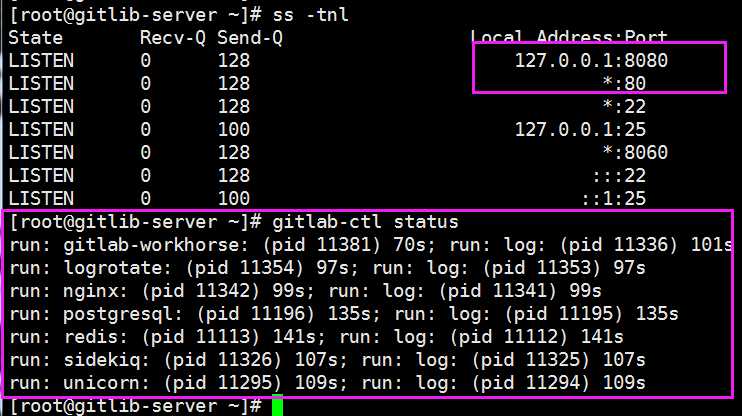Click '(pid 11326)' in the sidekiq row

pos(222,359)
